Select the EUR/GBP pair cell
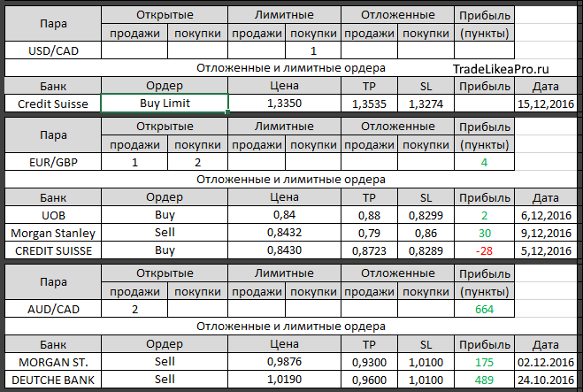This screenshot has height=392, width=583. (53, 162)
